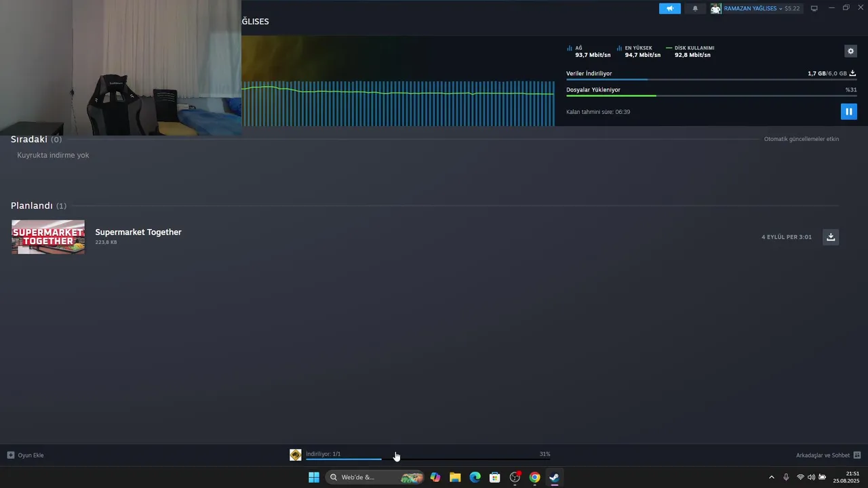Minimize the Steam window
The image size is (868, 488).
pos(831,7)
